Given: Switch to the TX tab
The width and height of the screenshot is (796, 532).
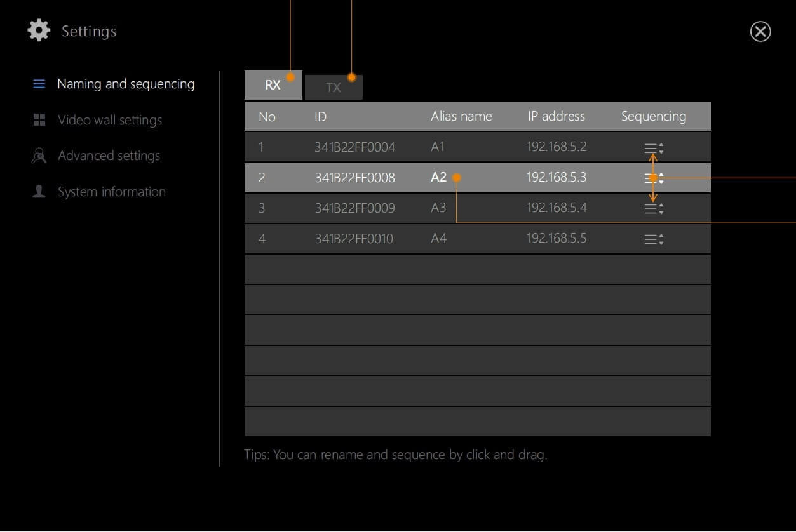Looking at the screenshot, I should pyautogui.click(x=334, y=88).
